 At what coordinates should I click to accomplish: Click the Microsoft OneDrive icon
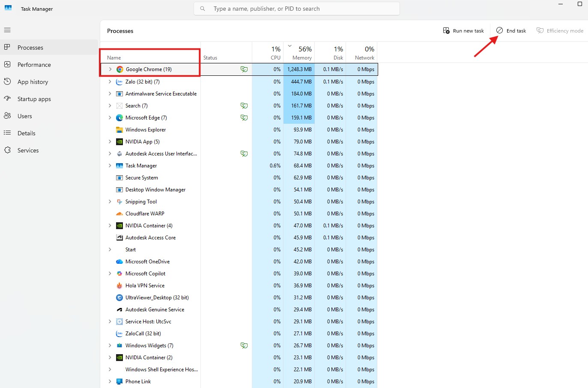point(119,262)
